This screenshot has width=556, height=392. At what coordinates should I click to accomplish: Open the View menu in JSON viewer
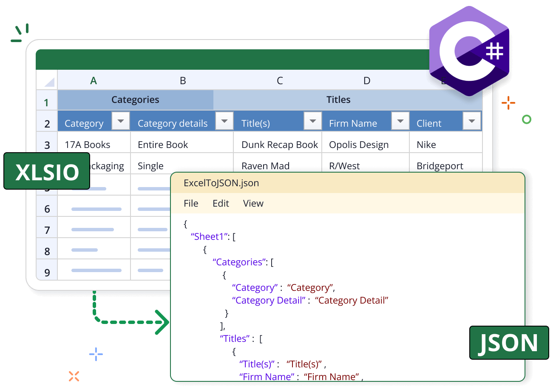click(x=253, y=204)
